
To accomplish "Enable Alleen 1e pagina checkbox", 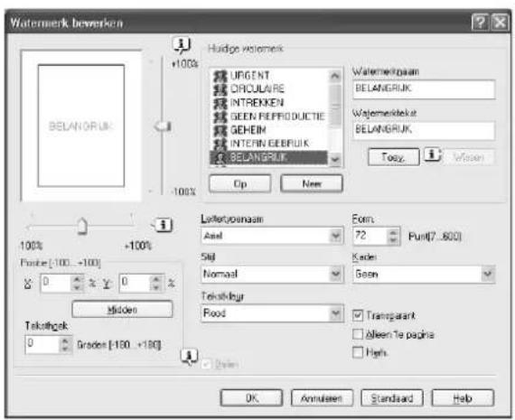I will click(x=358, y=334).
